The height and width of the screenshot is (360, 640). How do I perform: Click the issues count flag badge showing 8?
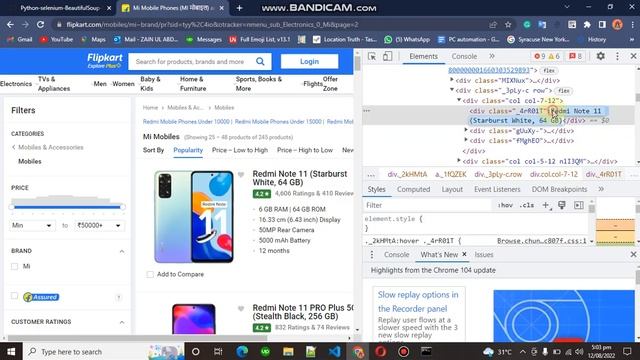pyautogui.click(x=576, y=56)
